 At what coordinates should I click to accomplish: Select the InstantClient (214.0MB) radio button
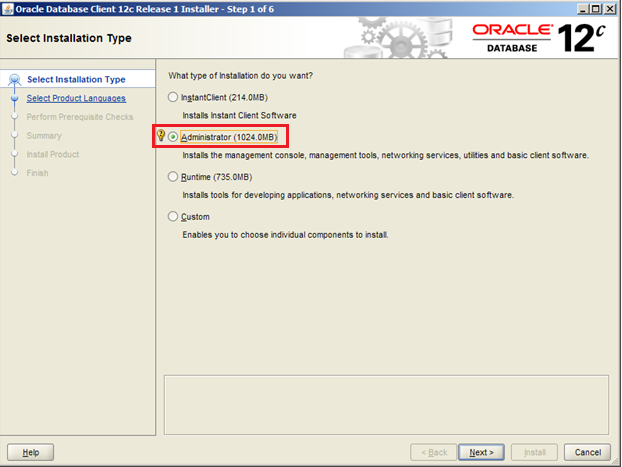tap(173, 97)
